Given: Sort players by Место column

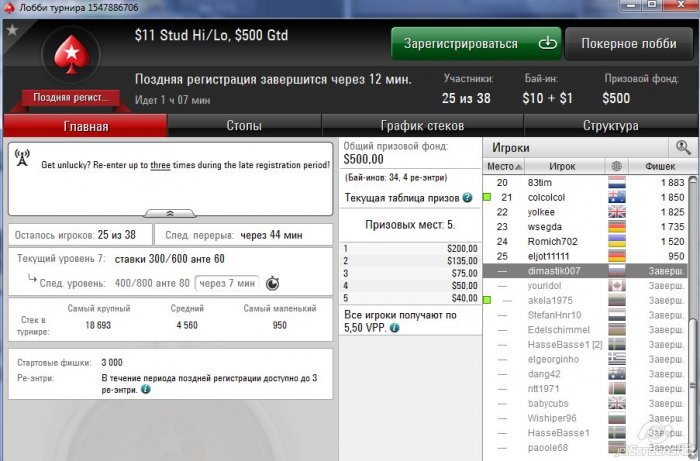Looking at the screenshot, I should (504, 166).
